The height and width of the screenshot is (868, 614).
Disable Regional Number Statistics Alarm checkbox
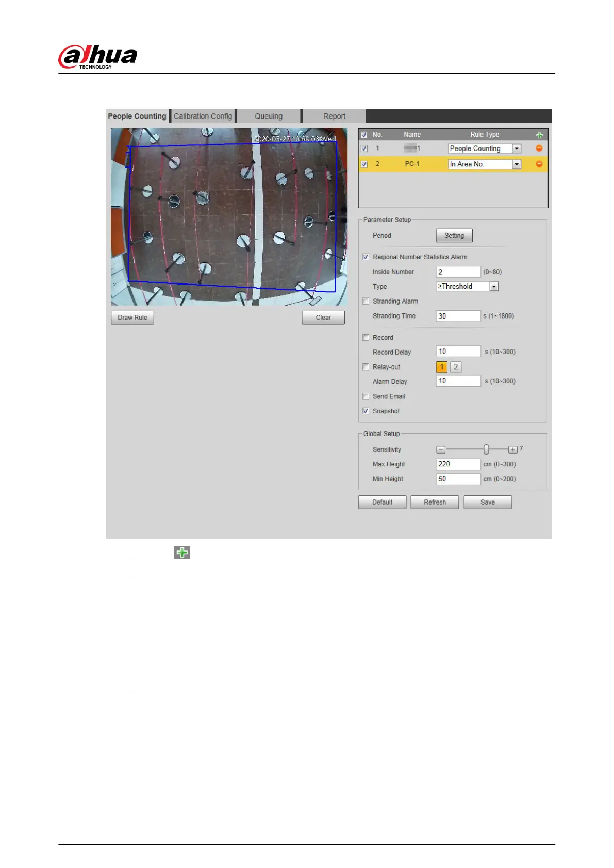point(366,257)
